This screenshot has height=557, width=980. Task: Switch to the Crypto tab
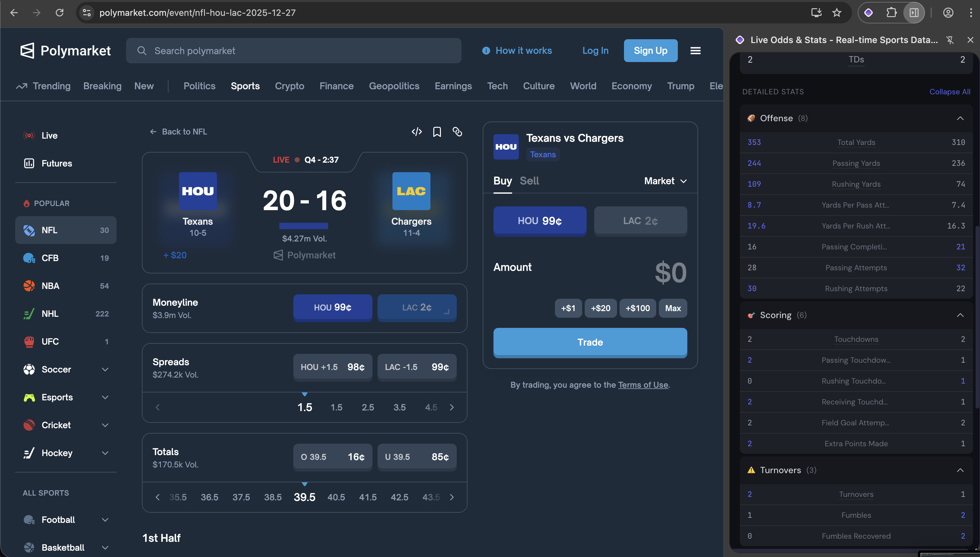290,86
